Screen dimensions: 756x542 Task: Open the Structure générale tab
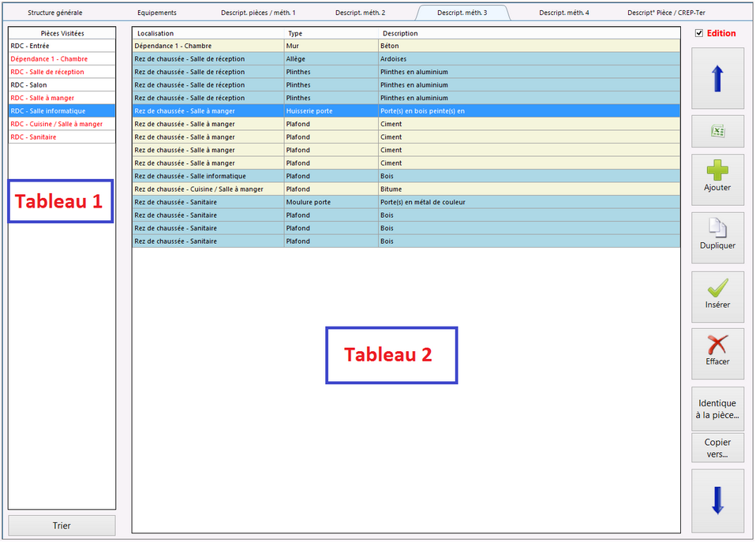pos(55,13)
